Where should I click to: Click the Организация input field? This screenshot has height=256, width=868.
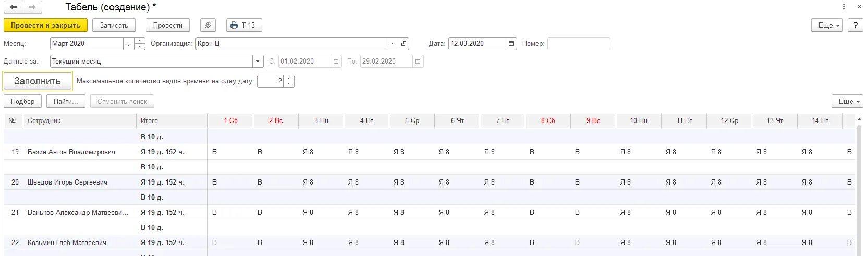click(291, 44)
